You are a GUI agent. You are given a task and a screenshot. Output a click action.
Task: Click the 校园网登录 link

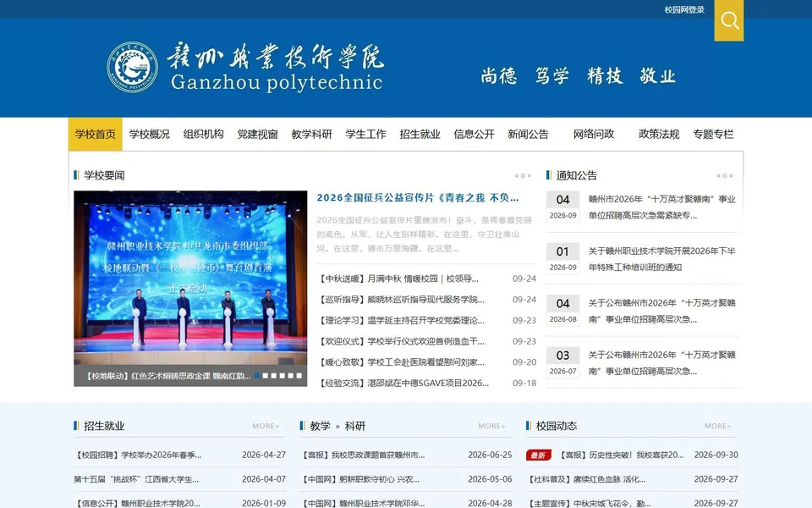click(x=684, y=9)
